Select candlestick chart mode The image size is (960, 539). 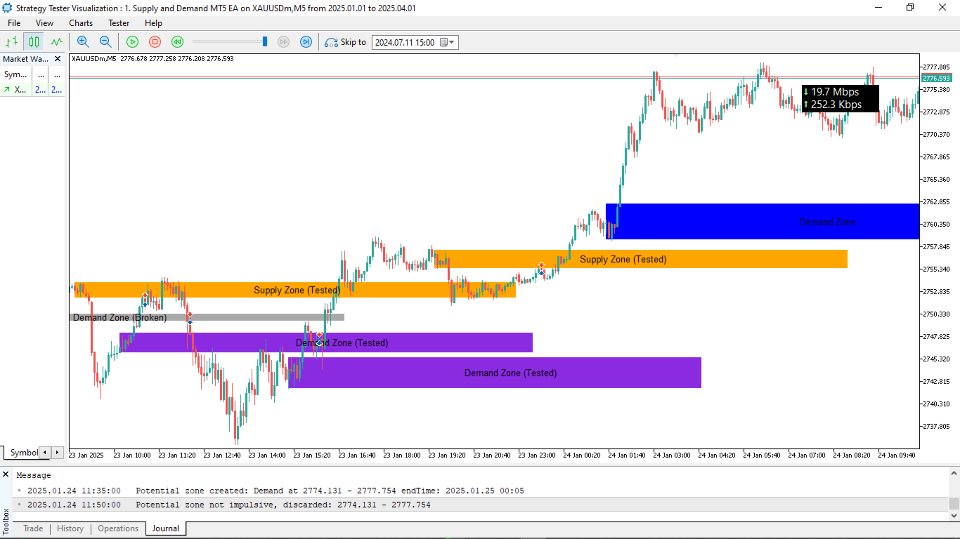point(34,42)
